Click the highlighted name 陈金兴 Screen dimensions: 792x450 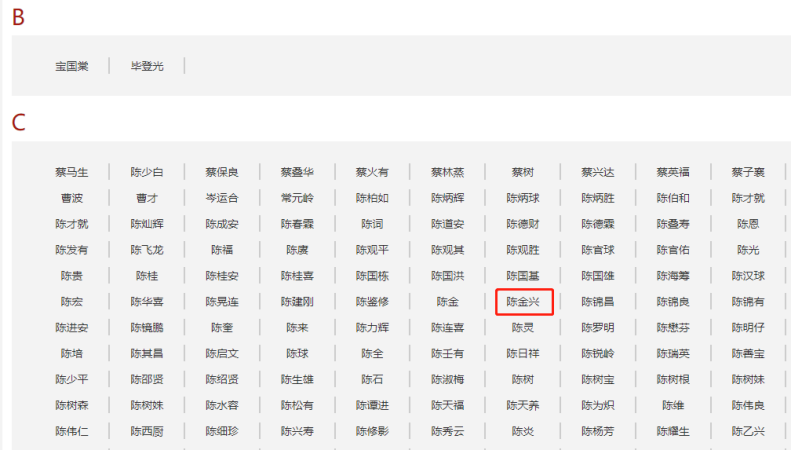pyautogui.click(x=523, y=301)
